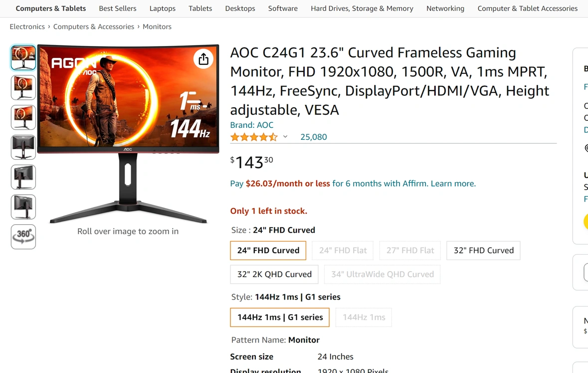Image resolution: width=588 pixels, height=373 pixels.
Task: Expand the ratings breakdown chevron
Action: click(x=285, y=137)
